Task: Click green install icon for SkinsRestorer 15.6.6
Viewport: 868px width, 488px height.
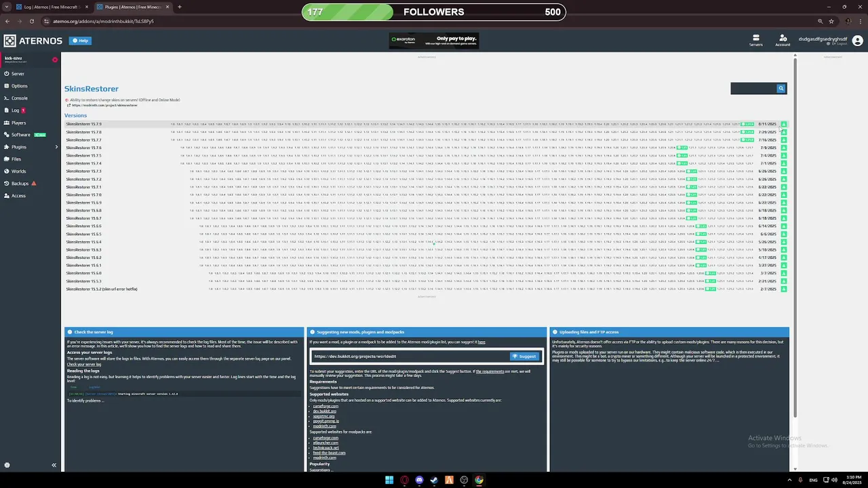Action: (783, 226)
